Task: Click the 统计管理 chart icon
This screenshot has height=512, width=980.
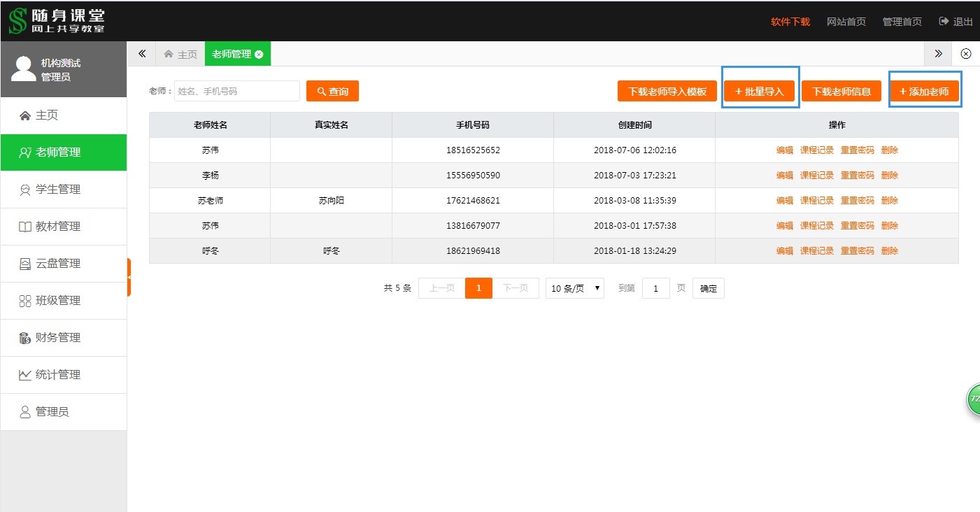Action: click(x=25, y=375)
